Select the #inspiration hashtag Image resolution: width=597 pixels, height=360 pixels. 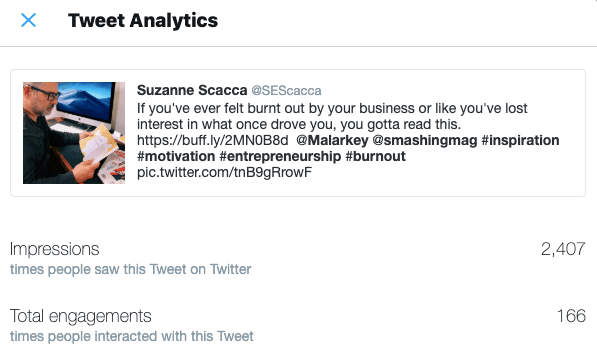(520, 140)
